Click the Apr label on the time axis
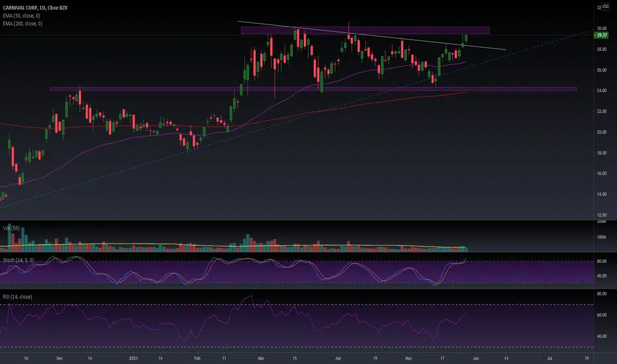Screen dimensions: 617x364 338,358
